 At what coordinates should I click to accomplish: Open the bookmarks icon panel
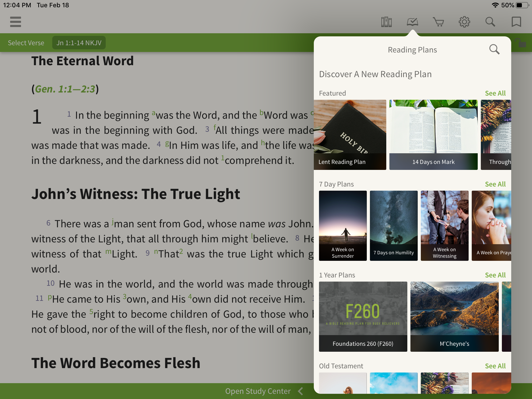point(516,22)
